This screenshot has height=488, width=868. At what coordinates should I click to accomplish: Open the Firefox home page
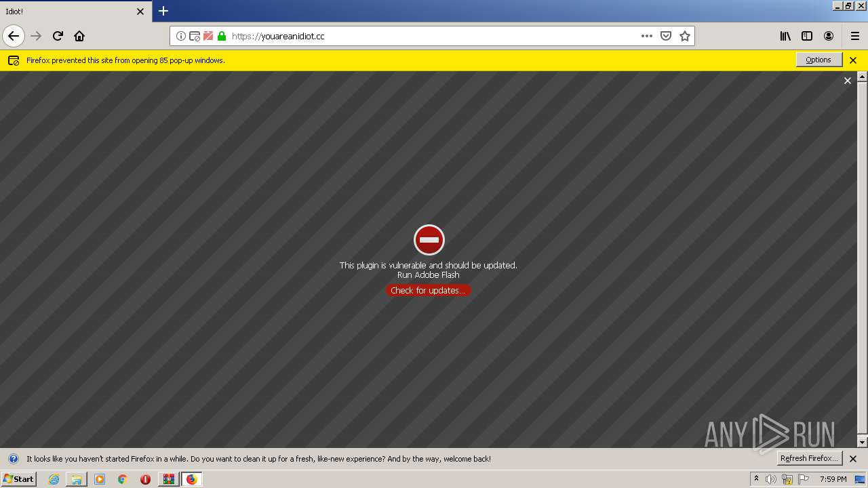(79, 36)
